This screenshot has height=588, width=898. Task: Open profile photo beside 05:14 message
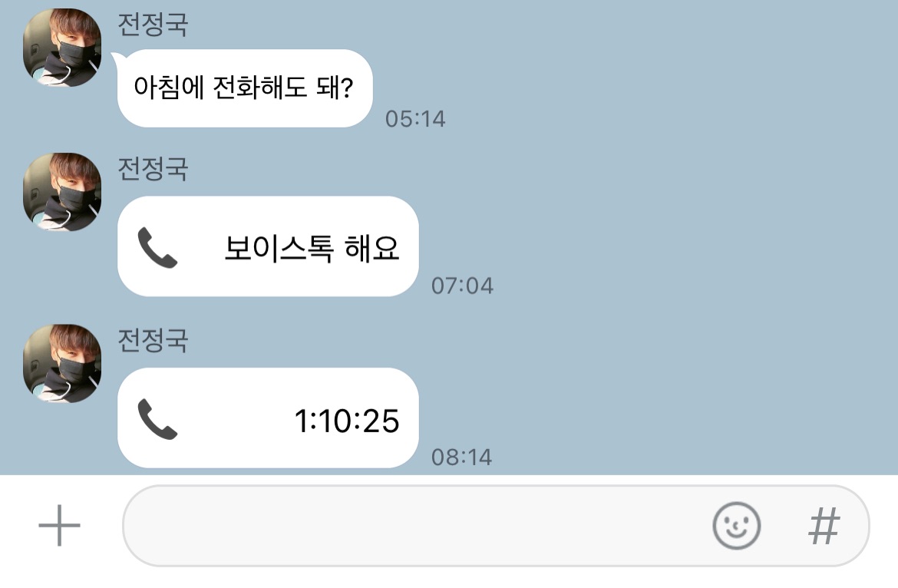coord(62,48)
